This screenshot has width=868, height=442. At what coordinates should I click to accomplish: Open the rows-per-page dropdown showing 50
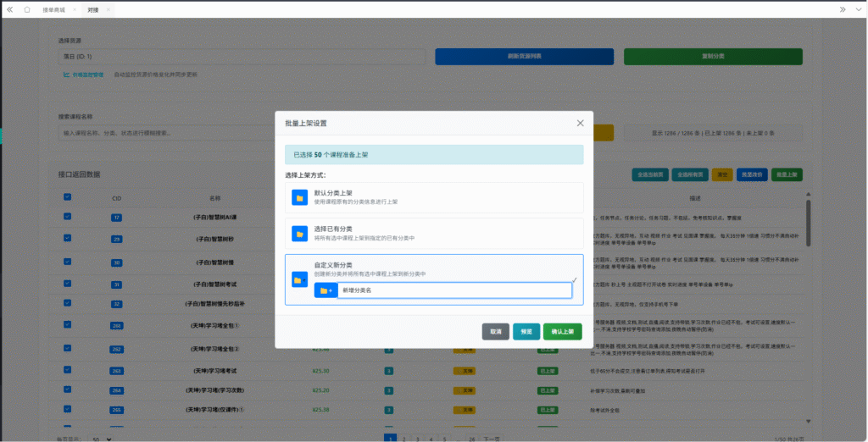click(x=101, y=439)
